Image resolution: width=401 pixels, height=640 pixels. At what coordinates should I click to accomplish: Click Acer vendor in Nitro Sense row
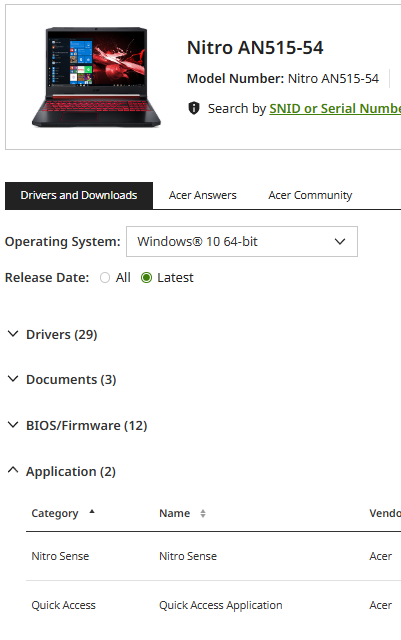tap(381, 556)
